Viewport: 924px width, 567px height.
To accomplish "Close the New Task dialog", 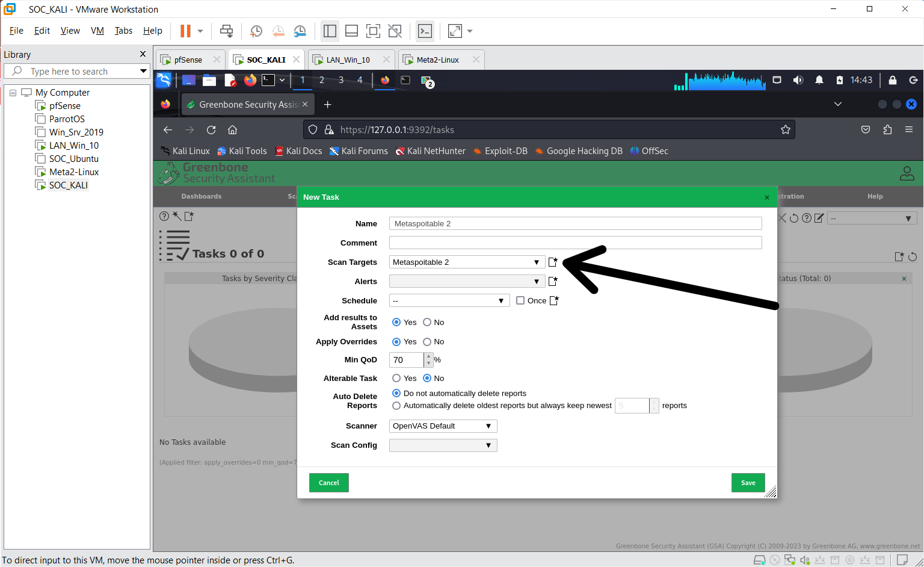I will (766, 197).
